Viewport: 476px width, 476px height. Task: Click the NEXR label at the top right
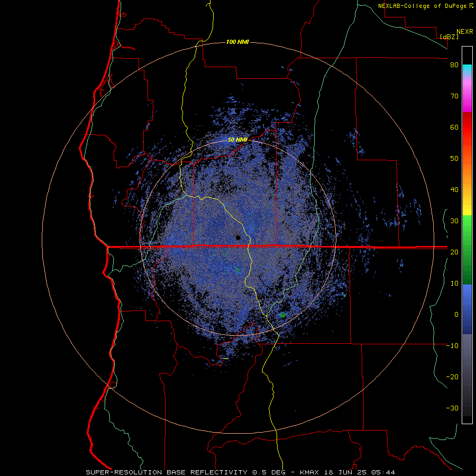pyautogui.click(x=465, y=32)
